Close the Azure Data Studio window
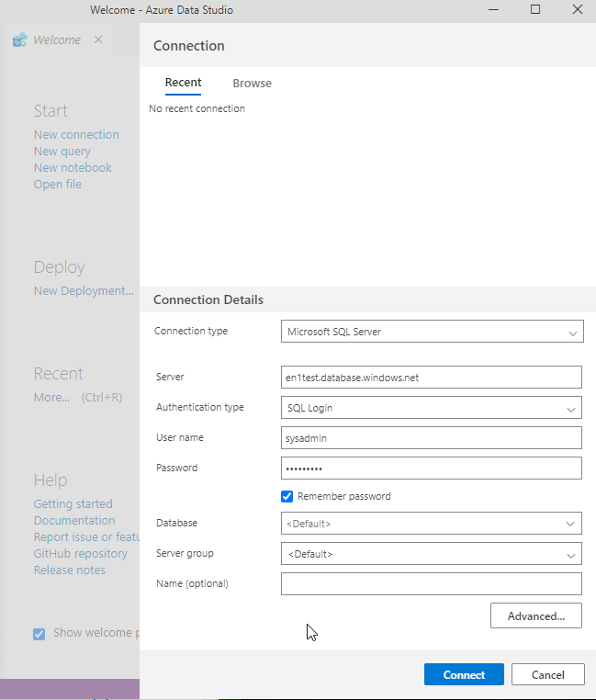596x700 pixels. pos(576,9)
